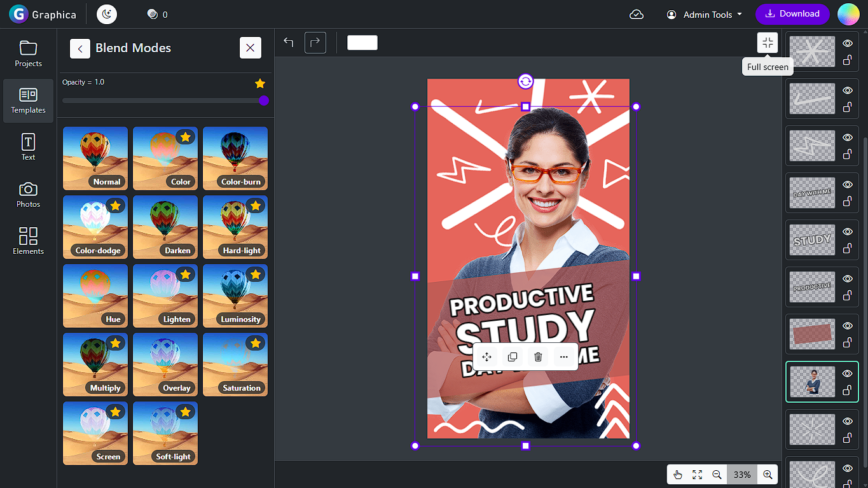Viewport: 868px width, 488px height.
Task: Apply the Multiply blend mode
Action: (x=95, y=365)
